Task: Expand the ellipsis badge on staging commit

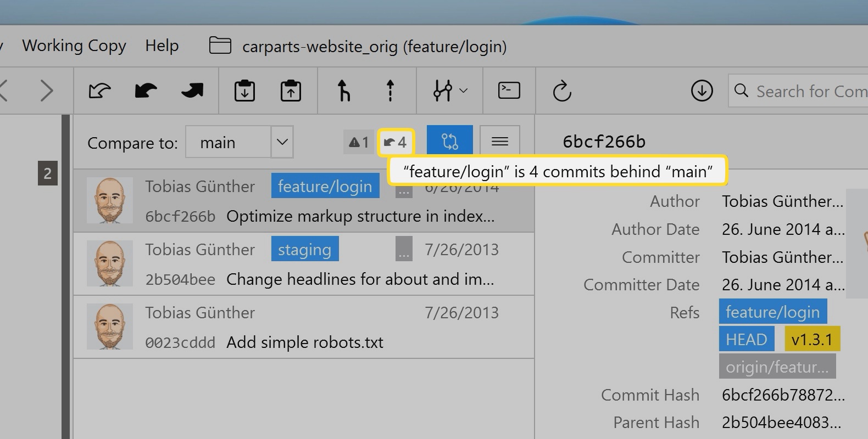Action: coord(404,249)
